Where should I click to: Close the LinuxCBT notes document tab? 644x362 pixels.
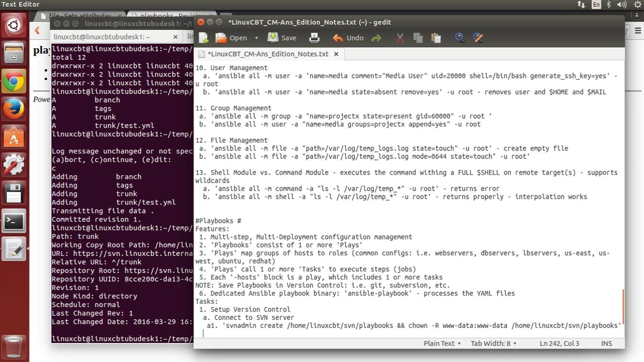(336, 54)
